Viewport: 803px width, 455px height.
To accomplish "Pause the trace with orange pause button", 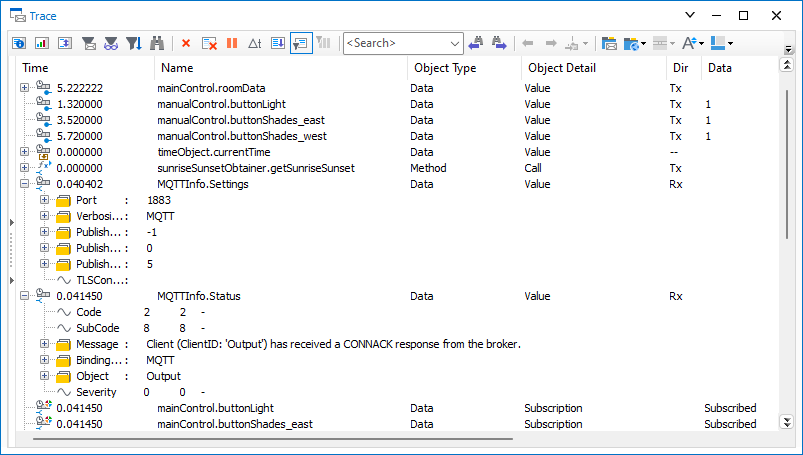I will tap(232, 44).
